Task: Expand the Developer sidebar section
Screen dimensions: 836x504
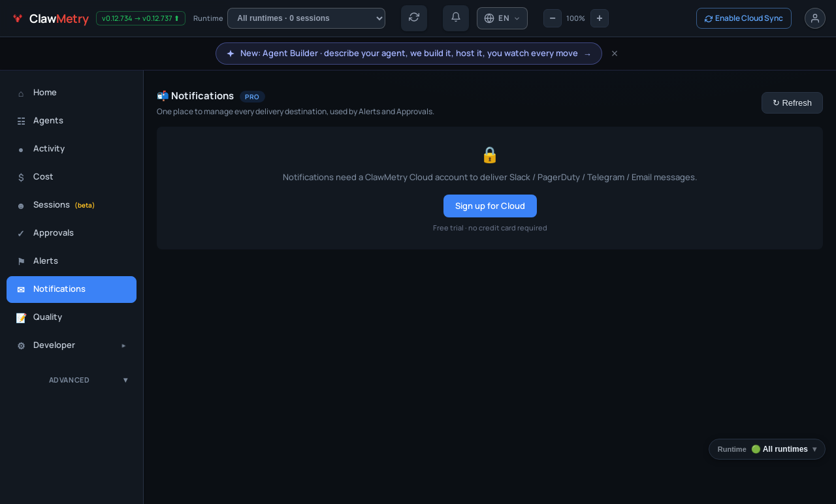Action: (72, 345)
